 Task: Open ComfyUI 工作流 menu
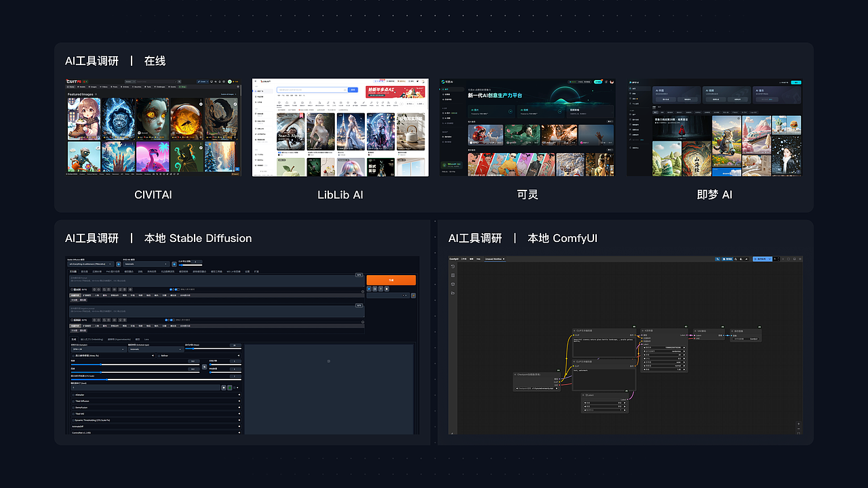click(464, 259)
